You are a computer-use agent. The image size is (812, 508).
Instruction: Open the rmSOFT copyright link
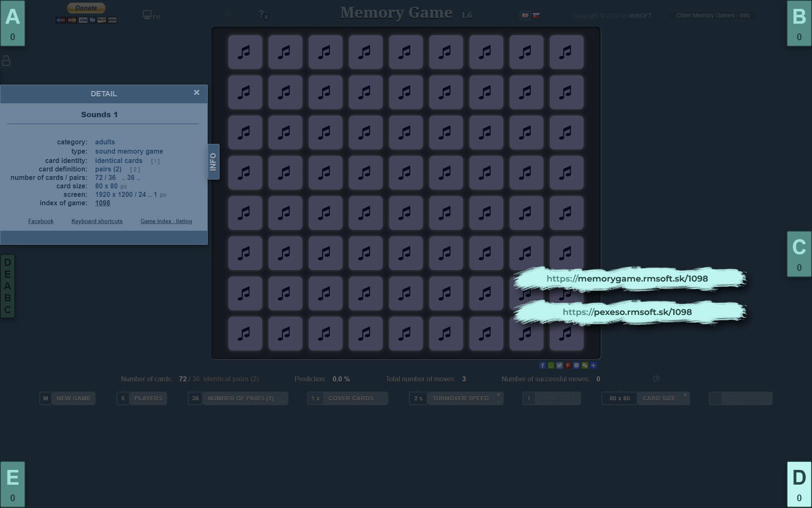pos(640,16)
